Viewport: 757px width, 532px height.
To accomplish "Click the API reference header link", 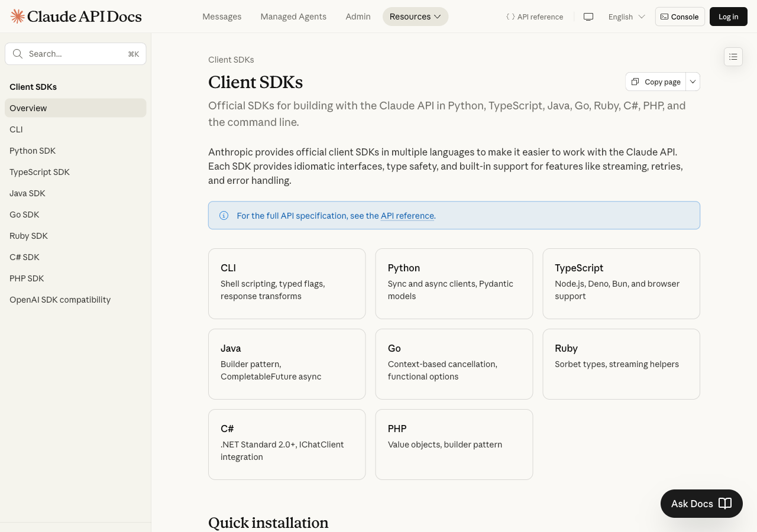I will pos(535,17).
